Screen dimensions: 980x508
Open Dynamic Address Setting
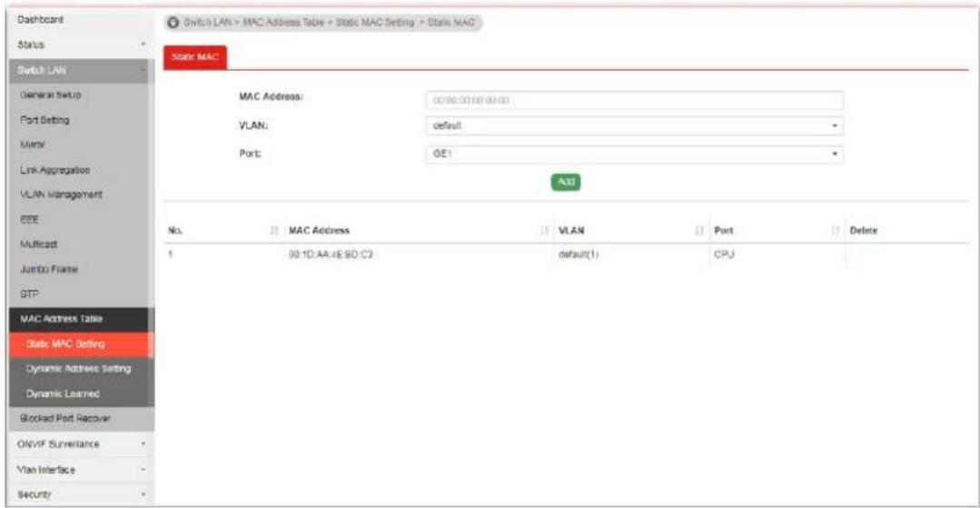78,369
